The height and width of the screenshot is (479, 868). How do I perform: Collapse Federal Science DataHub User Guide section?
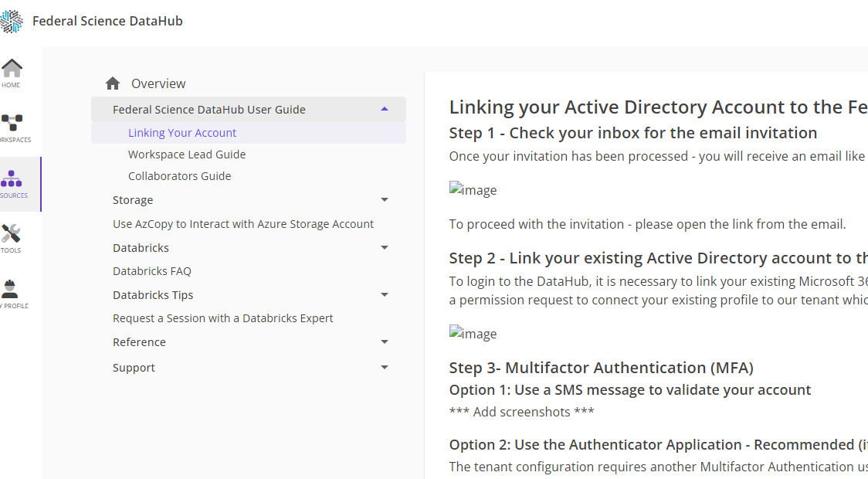pyautogui.click(x=384, y=109)
